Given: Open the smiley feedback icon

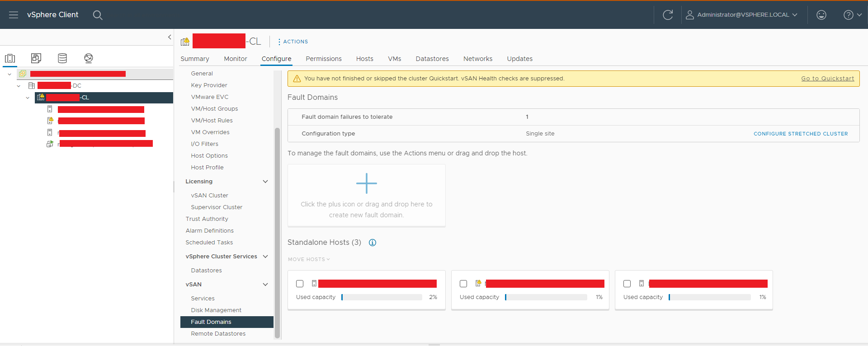Looking at the screenshot, I should (821, 15).
